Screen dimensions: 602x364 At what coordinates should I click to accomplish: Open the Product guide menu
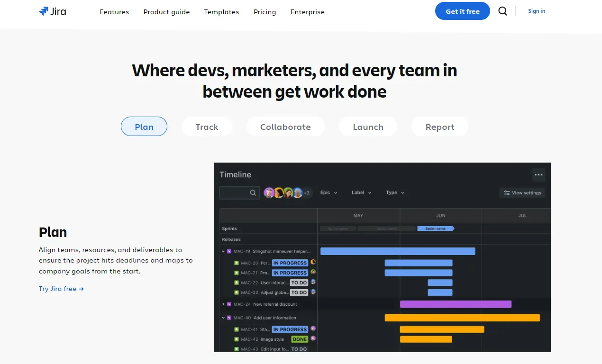point(166,12)
